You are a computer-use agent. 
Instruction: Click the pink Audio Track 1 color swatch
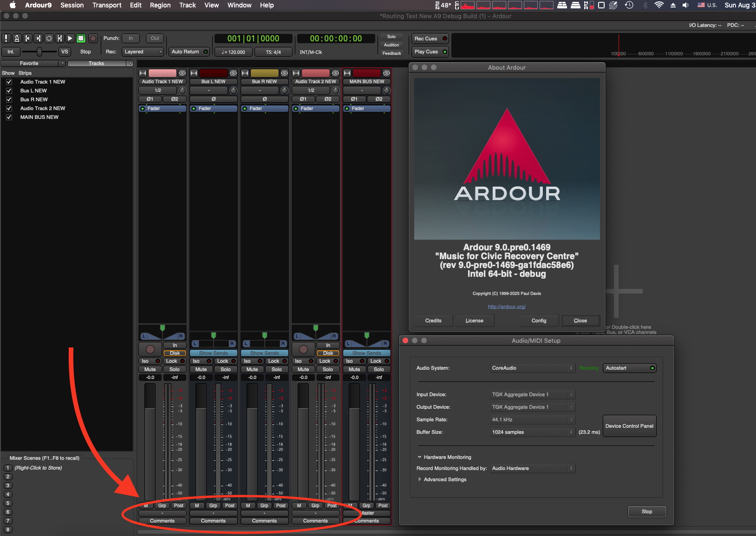click(162, 73)
